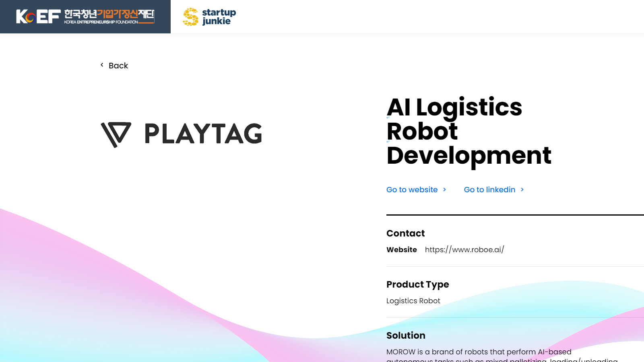Click the Contact section heading
This screenshot has width=644, height=362.
tap(405, 233)
